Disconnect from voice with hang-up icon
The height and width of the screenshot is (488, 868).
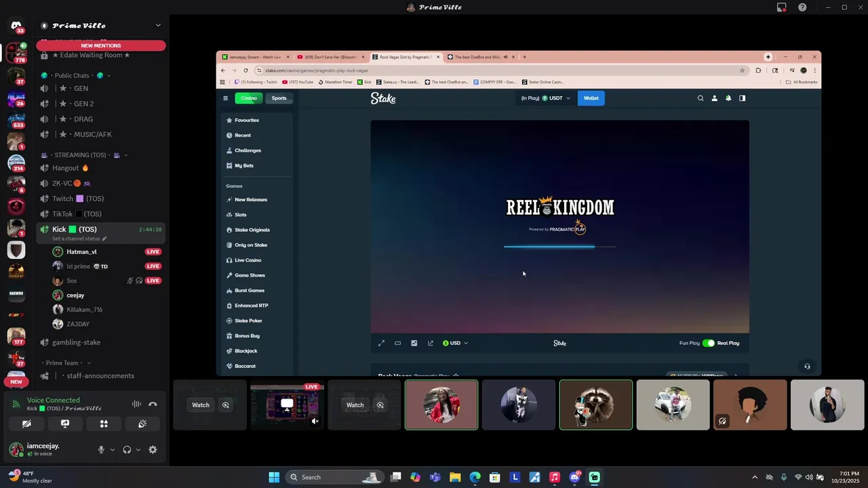[153, 404]
